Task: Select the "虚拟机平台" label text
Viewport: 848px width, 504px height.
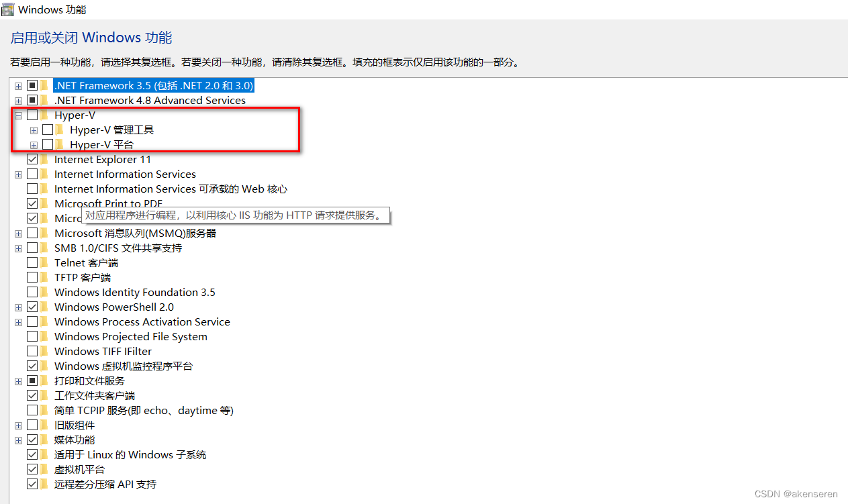Action: pos(79,470)
